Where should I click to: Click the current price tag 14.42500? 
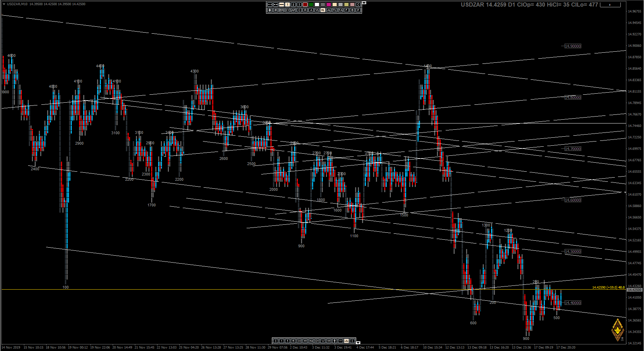tap(634, 290)
